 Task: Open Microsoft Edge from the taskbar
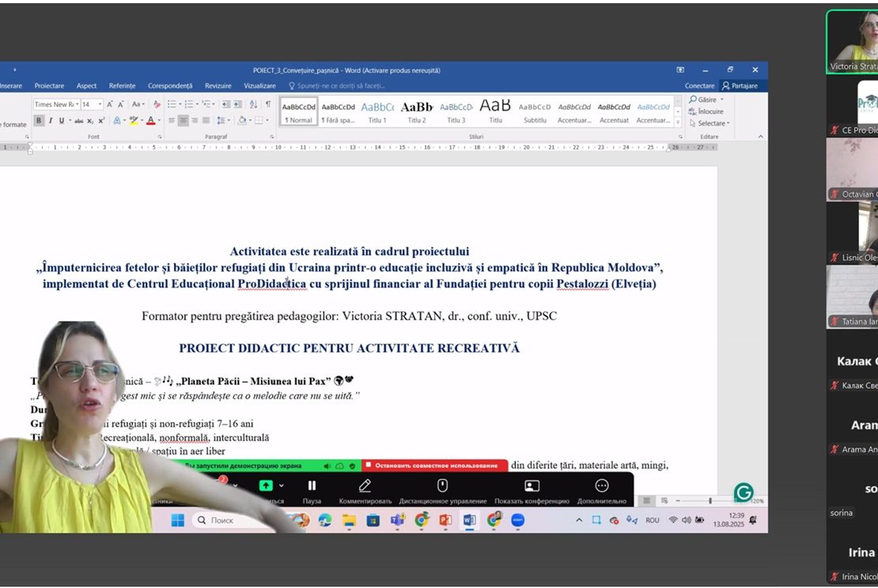(325, 520)
